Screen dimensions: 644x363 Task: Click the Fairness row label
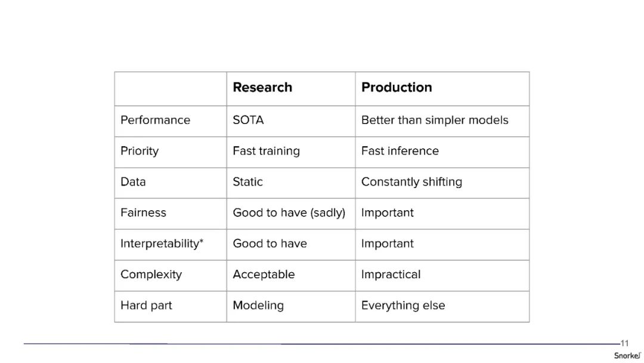tap(143, 213)
